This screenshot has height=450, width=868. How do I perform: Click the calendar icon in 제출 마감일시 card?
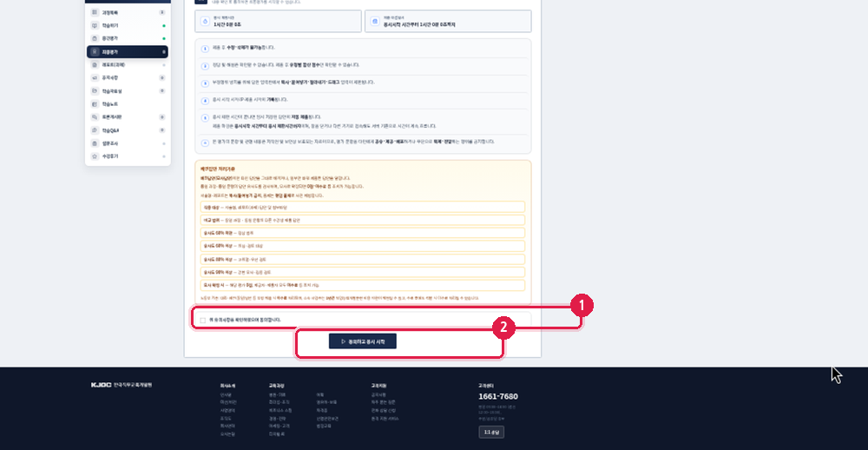(375, 21)
